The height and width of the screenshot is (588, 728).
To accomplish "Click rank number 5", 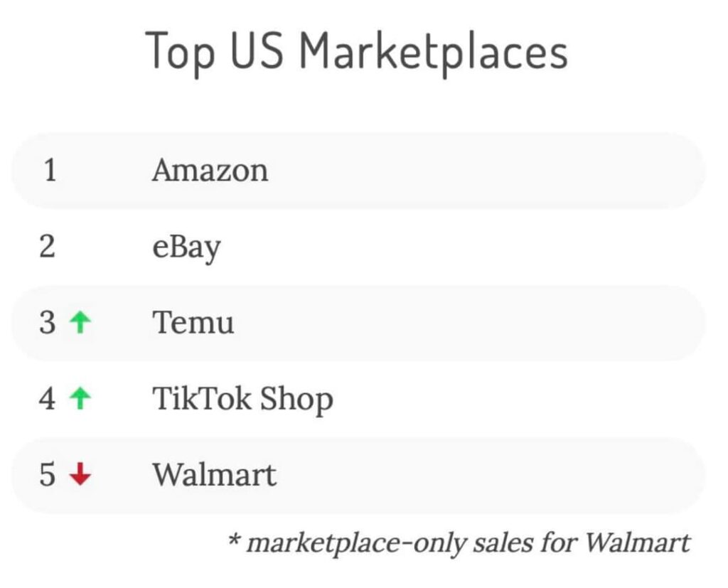I will click(x=48, y=475).
